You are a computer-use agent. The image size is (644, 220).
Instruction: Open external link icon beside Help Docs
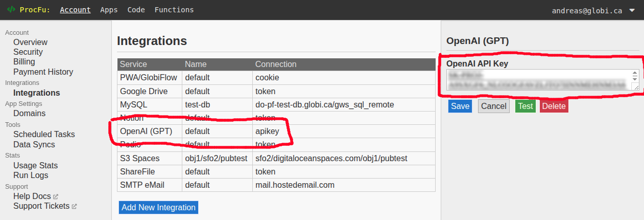click(56, 196)
